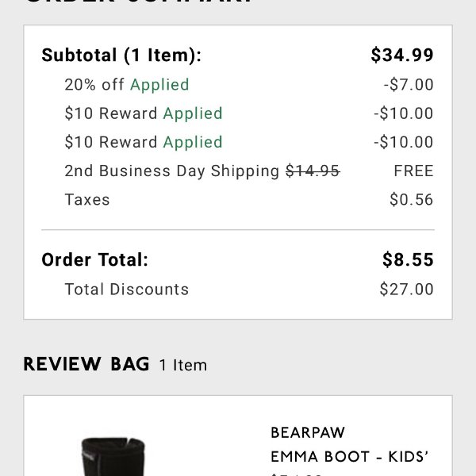Viewport: 476px width, 476px height.
Task: Click 2nd Business Day Shipping text
Action: pos(172,171)
